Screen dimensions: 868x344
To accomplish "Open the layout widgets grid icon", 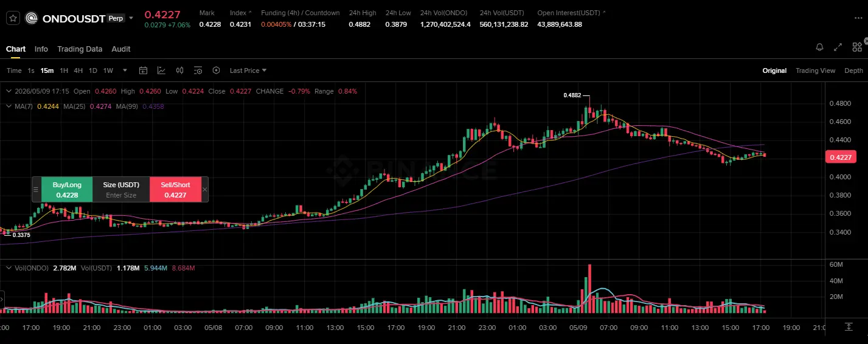I will click(x=856, y=47).
